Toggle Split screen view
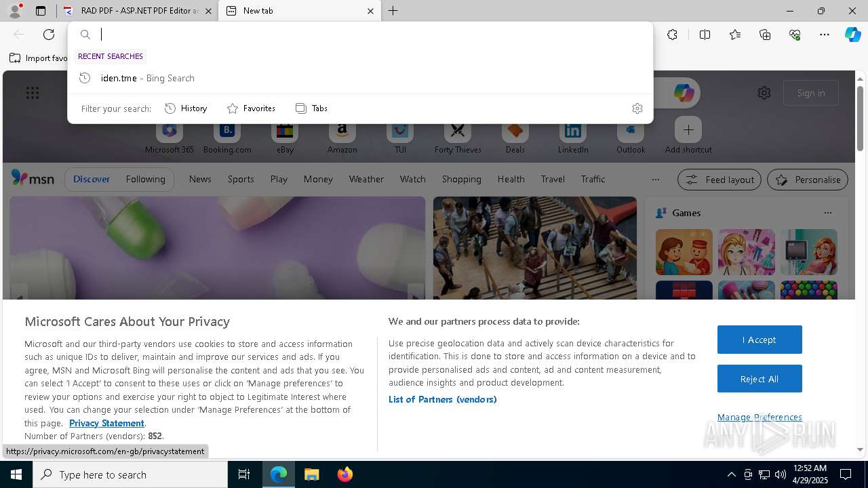The height and width of the screenshot is (488, 868). tap(705, 35)
